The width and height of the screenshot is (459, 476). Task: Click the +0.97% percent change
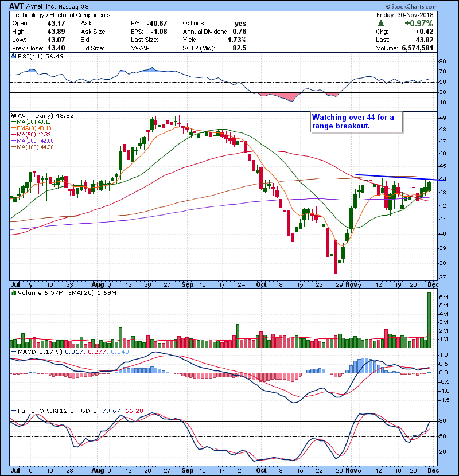pyautogui.click(x=419, y=24)
